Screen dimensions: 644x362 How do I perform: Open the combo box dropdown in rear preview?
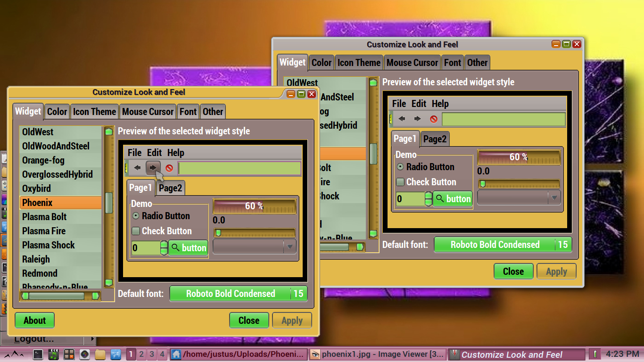click(519, 197)
